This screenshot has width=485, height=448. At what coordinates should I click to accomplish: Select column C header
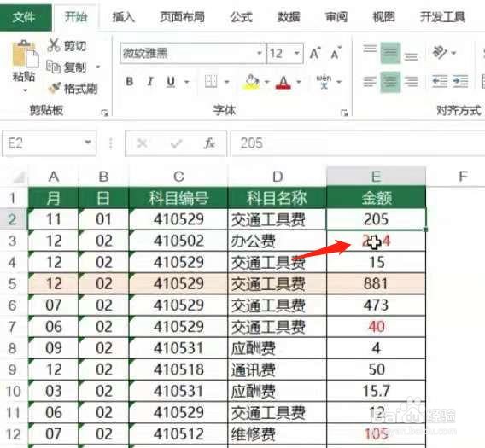tap(178, 177)
